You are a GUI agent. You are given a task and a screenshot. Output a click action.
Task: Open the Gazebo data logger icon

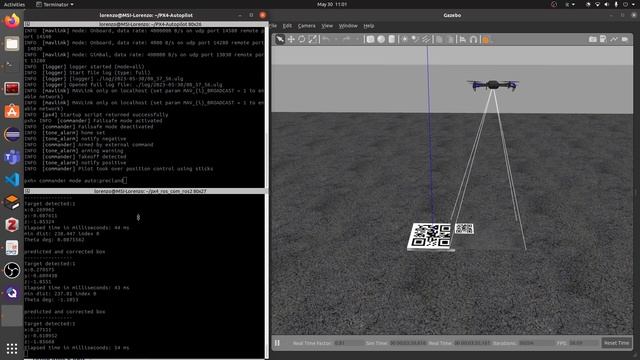pyautogui.click(x=603, y=39)
